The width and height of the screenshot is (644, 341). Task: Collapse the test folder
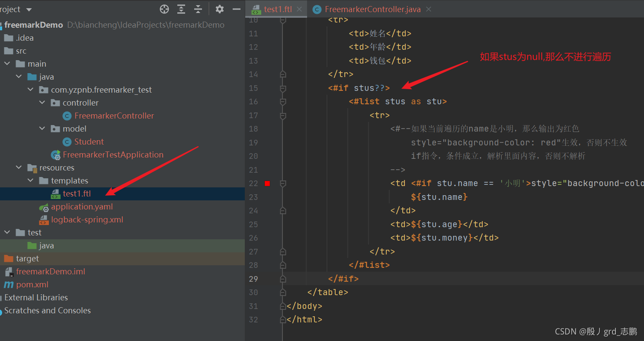click(x=7, y=232)
